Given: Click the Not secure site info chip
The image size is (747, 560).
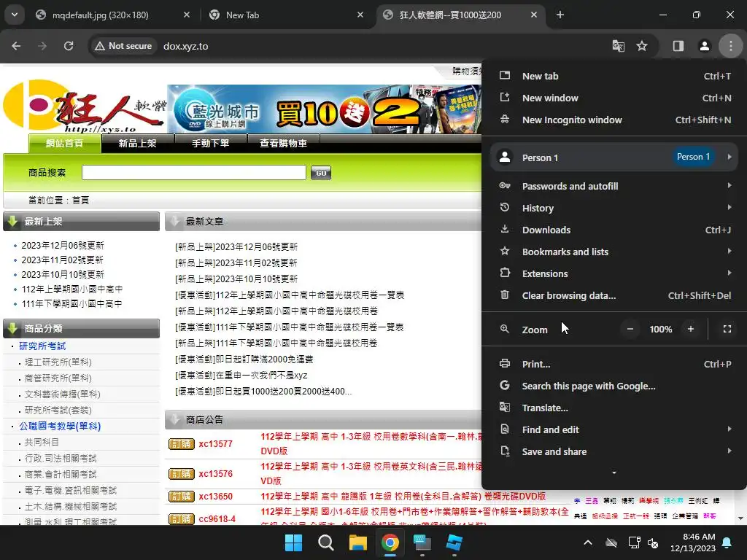Looking at the screenshot, I should 124,46.
